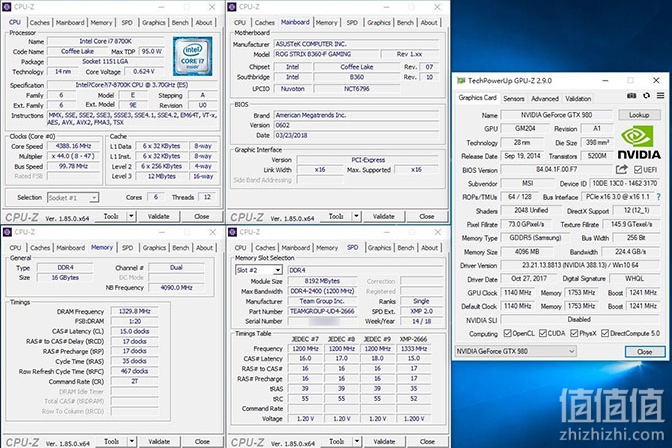Toggle the OpenCL checkbox
The width and height of the screenshot is (672, 448).
[507, 333]
